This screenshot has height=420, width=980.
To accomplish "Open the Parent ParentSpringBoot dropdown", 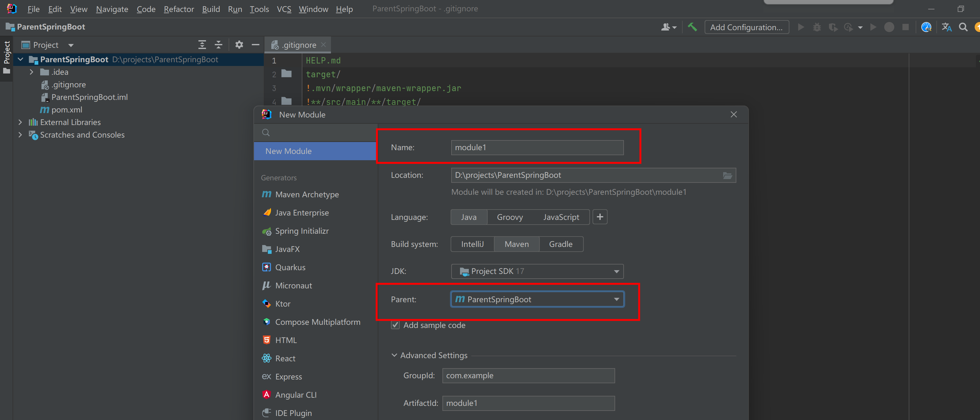I will (x=537, y=299).
